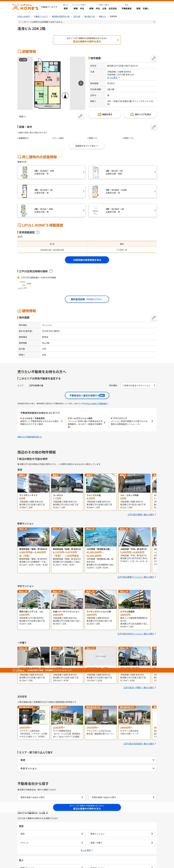This screenshot has height=868, width=174.
Task: Click the LIFULL HOME'S logo
Action: 25,7
